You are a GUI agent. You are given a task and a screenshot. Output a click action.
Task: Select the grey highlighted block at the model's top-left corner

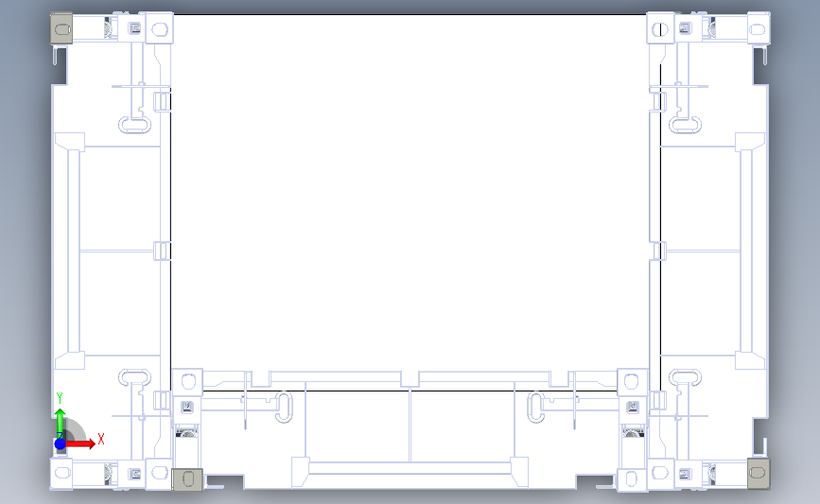point(61,28)
